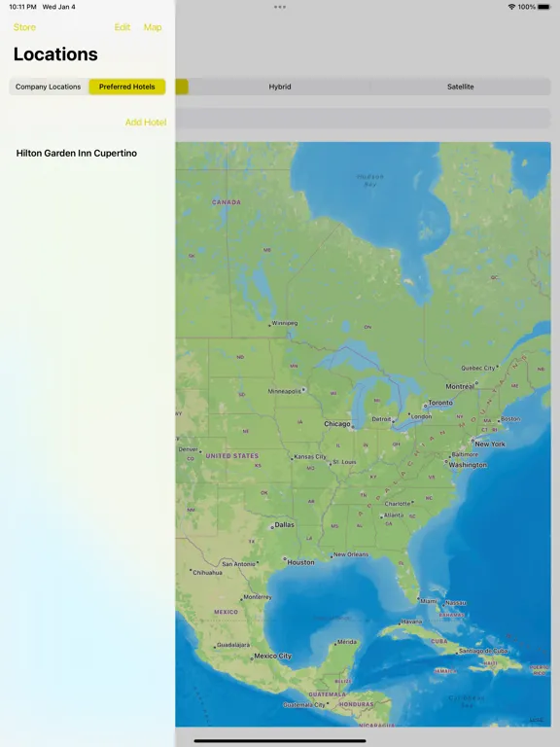Tap Miami on the map
560x747 pixels.
coord(428,601)
